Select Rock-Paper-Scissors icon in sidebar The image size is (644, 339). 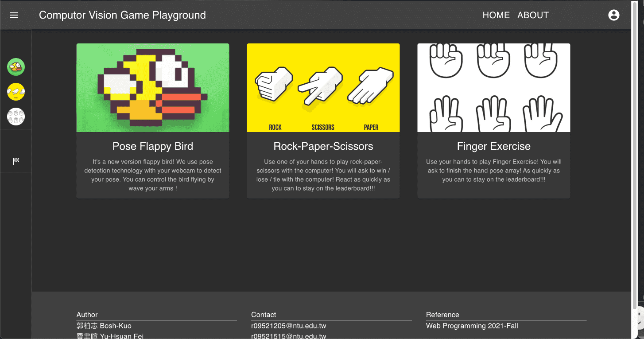point(16,92)
